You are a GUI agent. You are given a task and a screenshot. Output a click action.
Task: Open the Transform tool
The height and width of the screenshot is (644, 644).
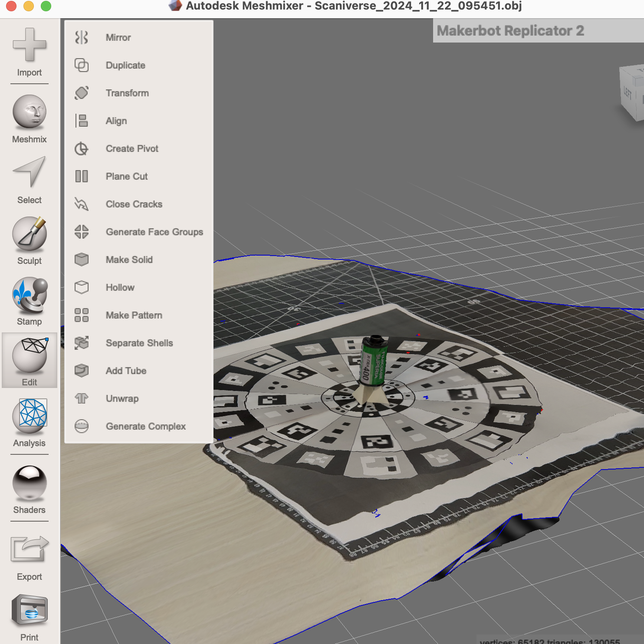127,93
